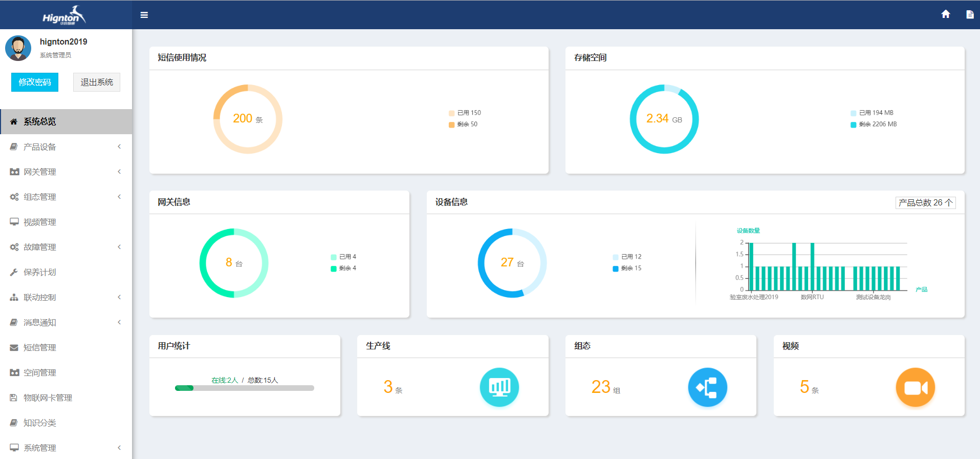Select 短信管理 in the sidebar

[x=40, y=348]
